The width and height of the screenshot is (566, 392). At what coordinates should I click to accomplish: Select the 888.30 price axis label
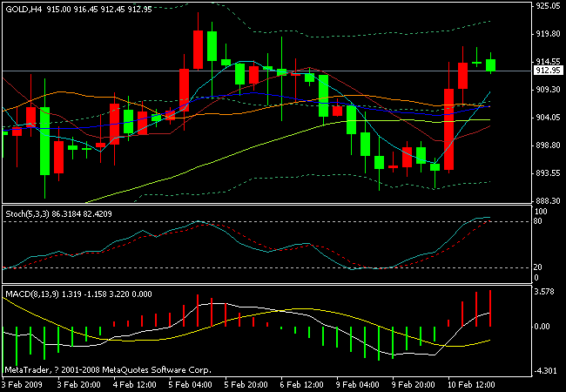pos(547,200)
